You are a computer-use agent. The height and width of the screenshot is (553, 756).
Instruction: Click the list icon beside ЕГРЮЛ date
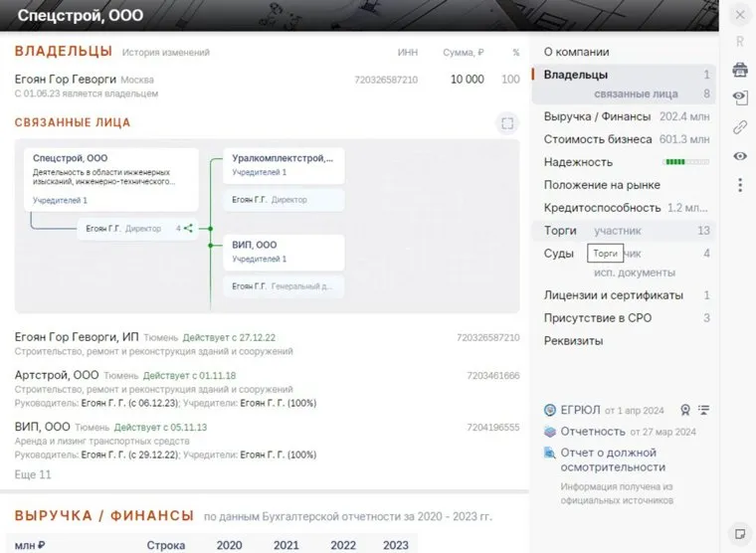coord(704,409)
